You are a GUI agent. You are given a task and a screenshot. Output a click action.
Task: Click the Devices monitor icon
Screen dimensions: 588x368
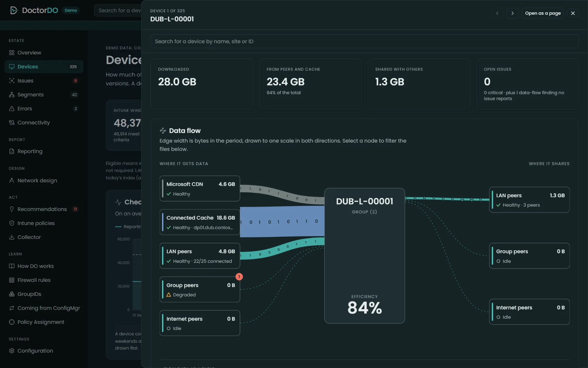12,67
